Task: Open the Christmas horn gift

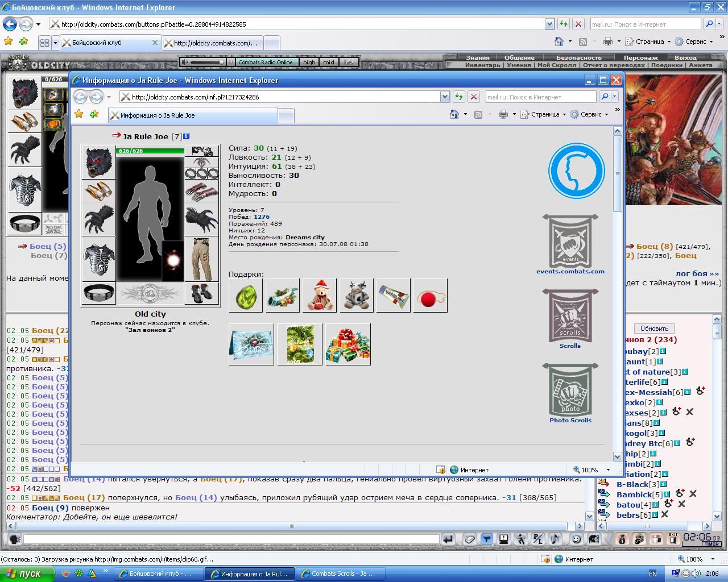Action: (x=283, y=296)
